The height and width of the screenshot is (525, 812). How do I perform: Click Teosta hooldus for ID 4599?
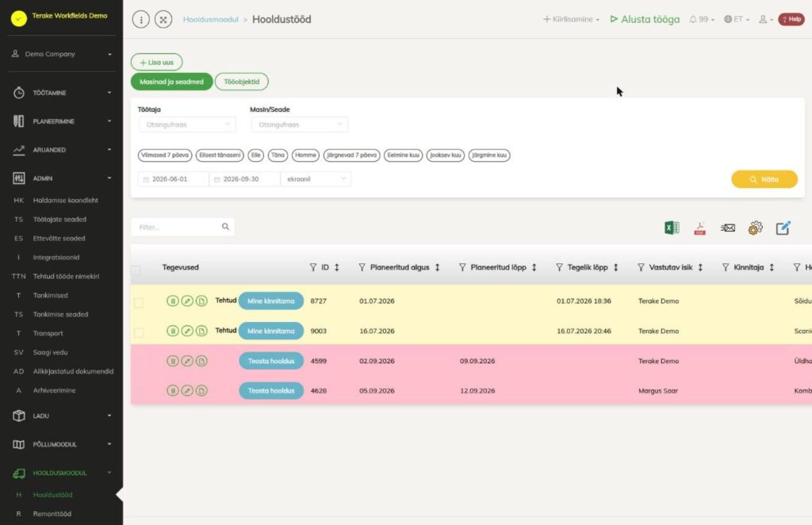[271, 361]
